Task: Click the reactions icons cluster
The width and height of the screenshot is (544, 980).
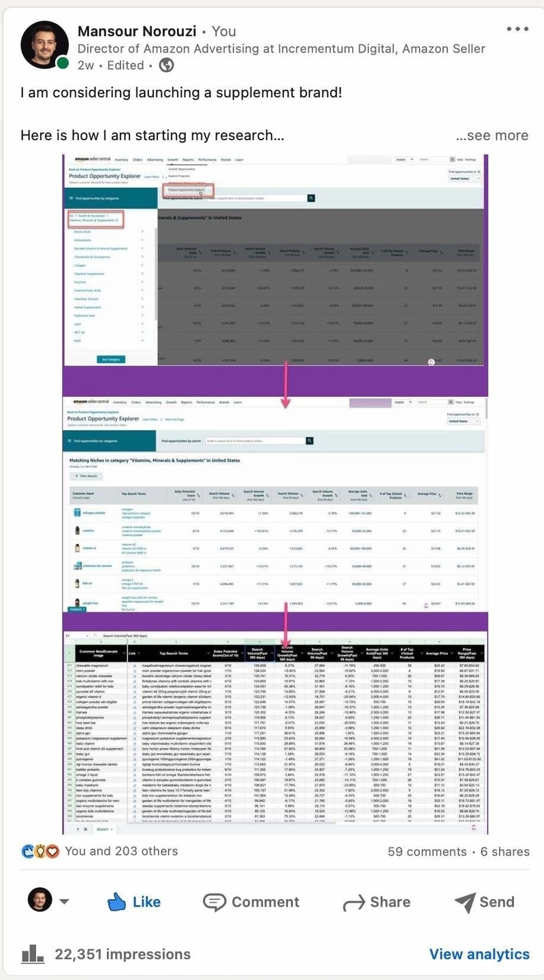Action: click(x=41, y=851)
